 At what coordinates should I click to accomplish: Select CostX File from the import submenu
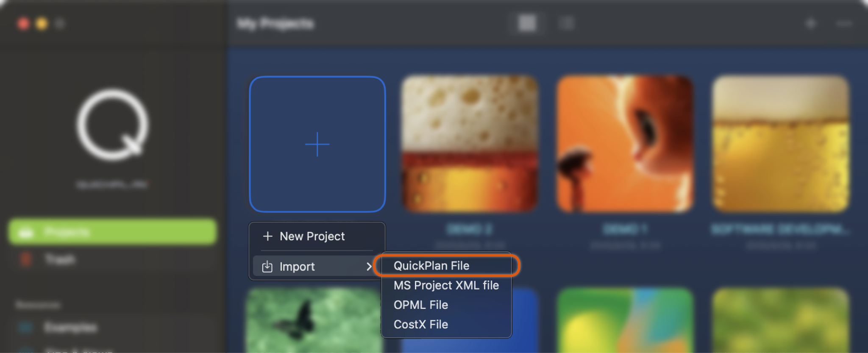[420, 324]
